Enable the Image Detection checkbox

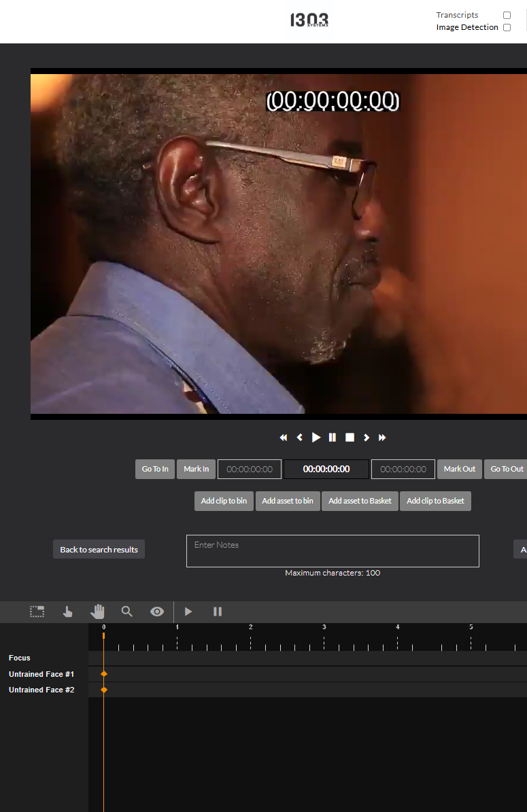(507, 28)
